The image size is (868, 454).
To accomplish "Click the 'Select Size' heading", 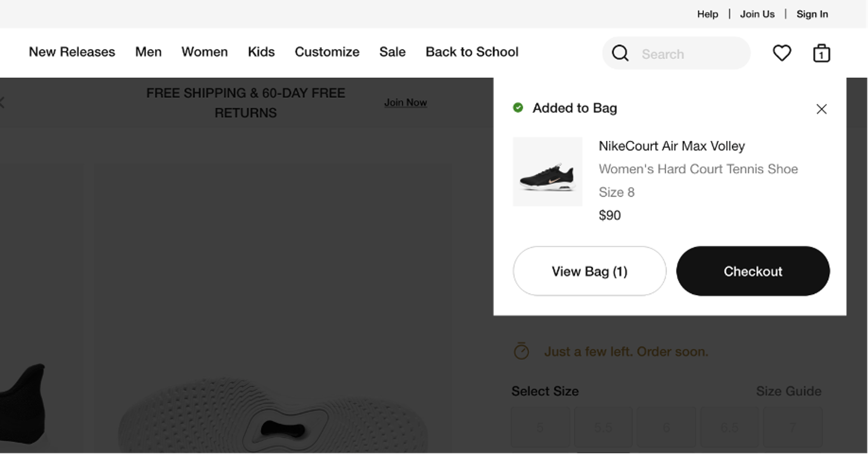I will pyautogui.click(x=545, y=391).
